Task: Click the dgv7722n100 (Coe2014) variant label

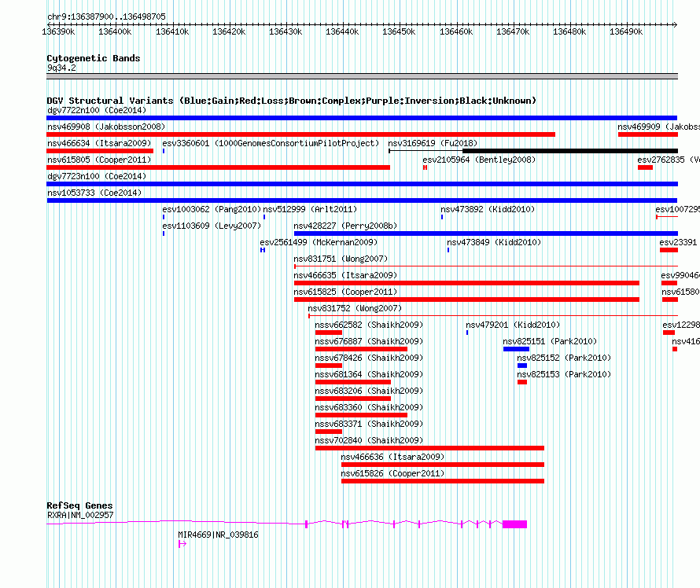Action: [97, 110]
